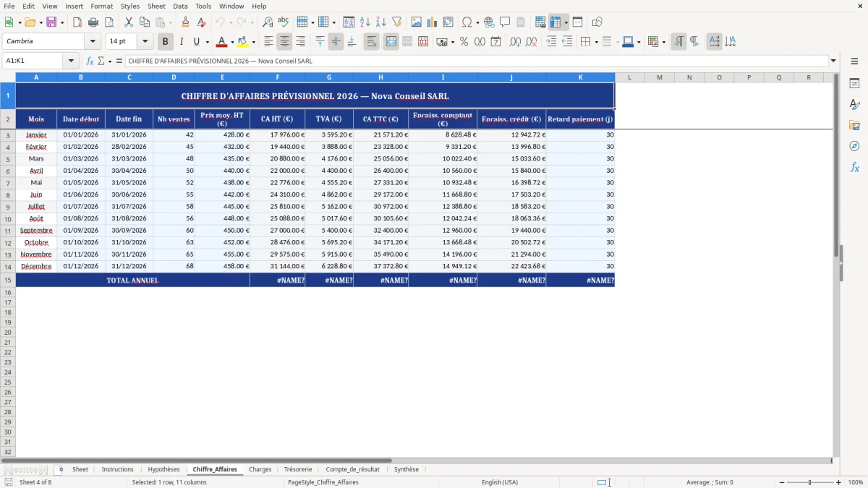
Task: Switch to the Synthèse sheet tab
Action: tap(407, 470)
